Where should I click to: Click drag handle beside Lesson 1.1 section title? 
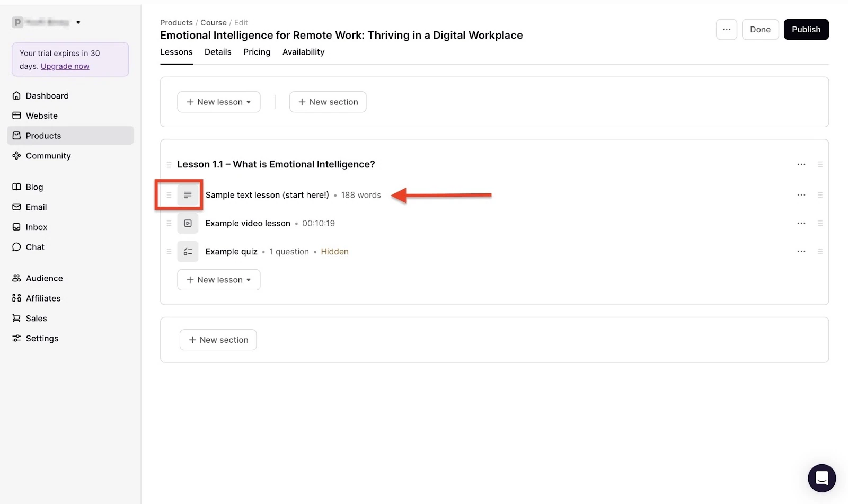coord(169,165)
